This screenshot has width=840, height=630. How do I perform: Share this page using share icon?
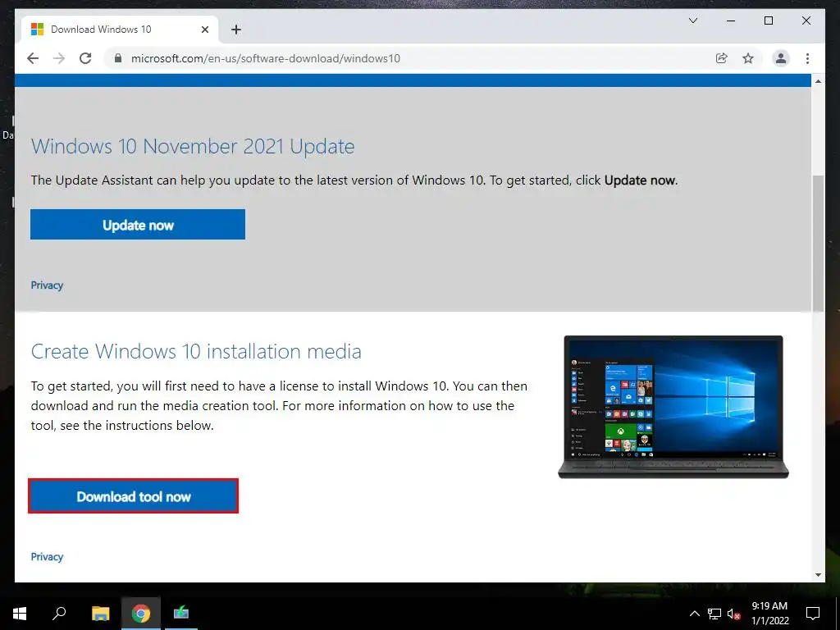[x=722, y=58]
